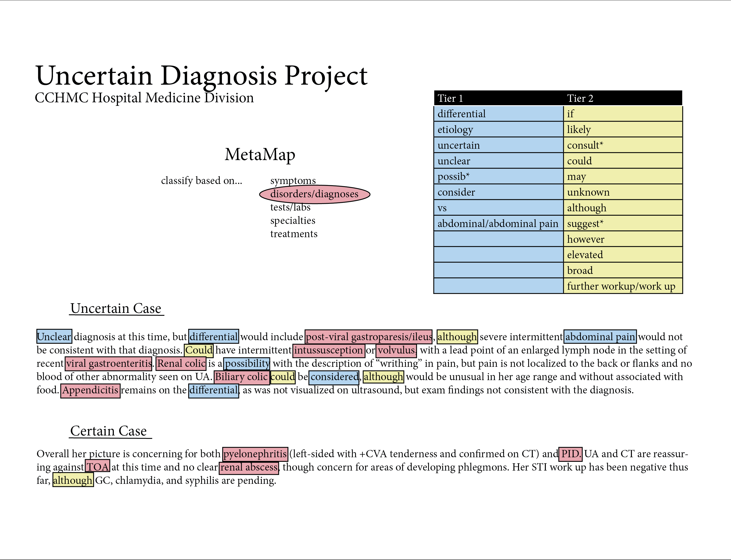This screenshot has height=560, width=731.
Task: Click the 'if' Tier 2 cell
Action: pyautogui.click(x=623, y=114)
